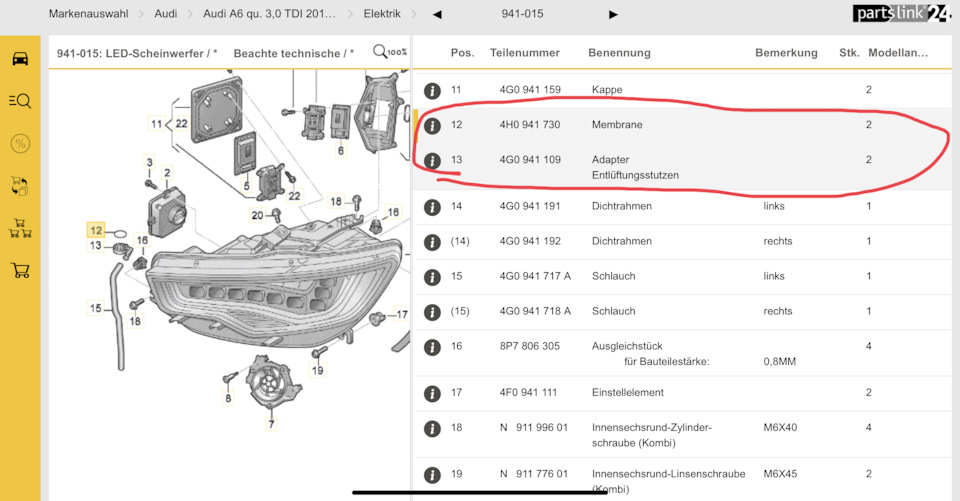Open Elektrik breadcrumb category
This screenshot has height=501, width=960.
click(x=382, y=14)
